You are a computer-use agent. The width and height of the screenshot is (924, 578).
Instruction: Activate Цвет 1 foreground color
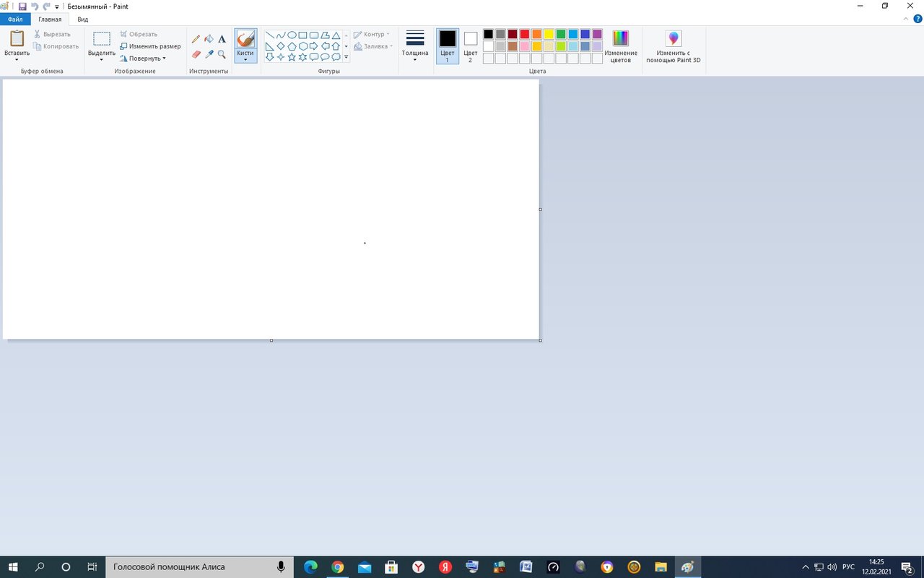448,46
